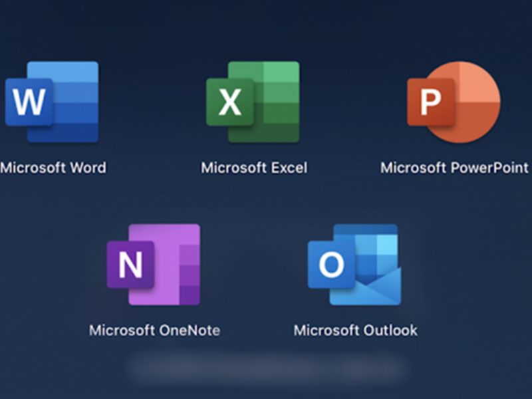Launch the Microsoft OneNote icon
The height and width of the screenshot is (399, 532).
point(154,264)
